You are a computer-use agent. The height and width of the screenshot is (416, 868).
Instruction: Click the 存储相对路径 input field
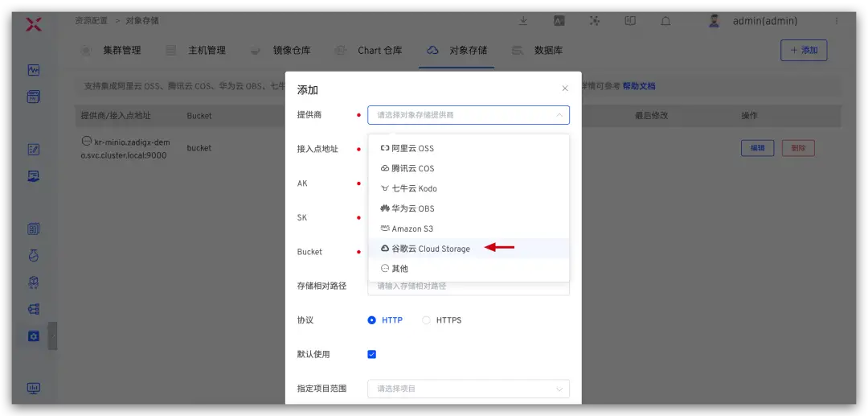click(469, 286)
